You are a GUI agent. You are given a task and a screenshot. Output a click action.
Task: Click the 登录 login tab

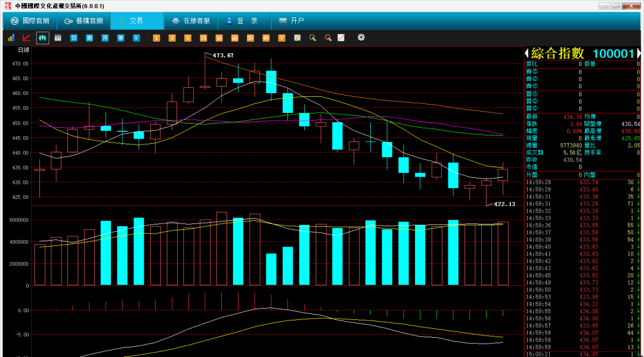[244, 21]
